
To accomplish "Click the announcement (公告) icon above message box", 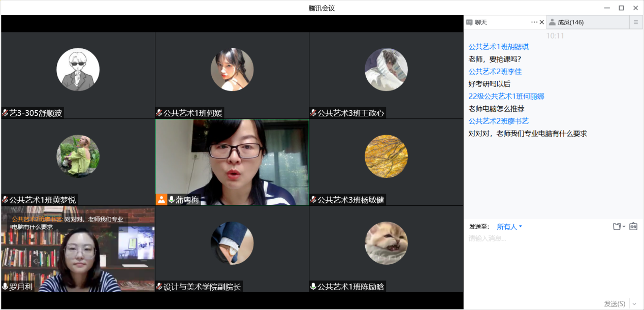I will coord(633,227).
